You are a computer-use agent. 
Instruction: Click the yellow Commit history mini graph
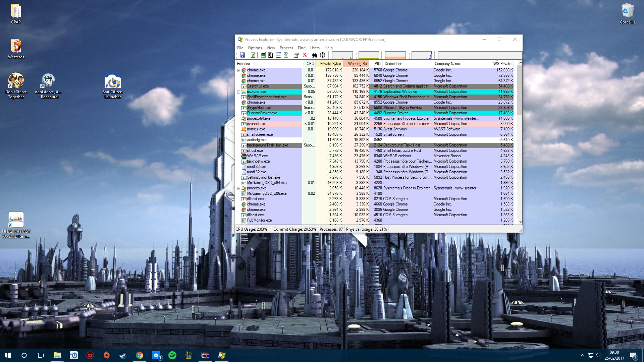point(369,55)
